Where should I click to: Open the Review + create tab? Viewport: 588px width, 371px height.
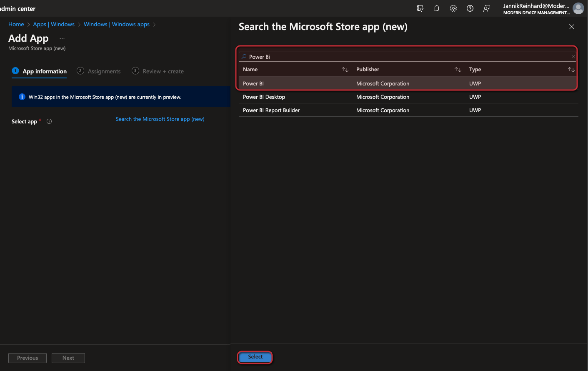click(158, 71)
